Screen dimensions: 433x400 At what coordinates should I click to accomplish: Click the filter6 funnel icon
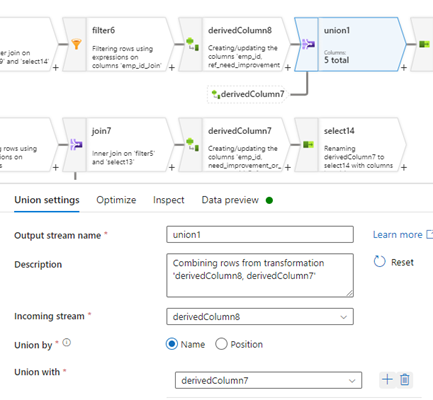point(76,44)
